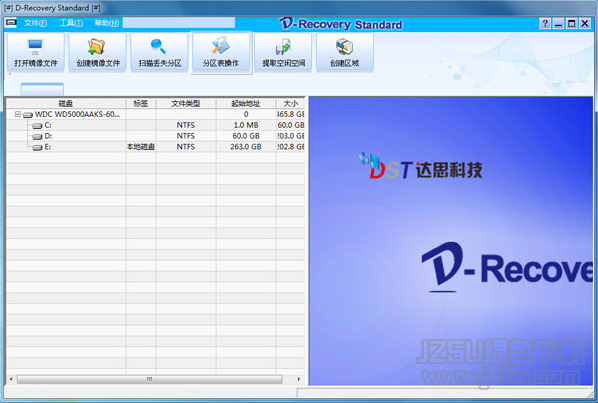Open the 文件(F) menu
598x403 pixels.
point(35,23)
